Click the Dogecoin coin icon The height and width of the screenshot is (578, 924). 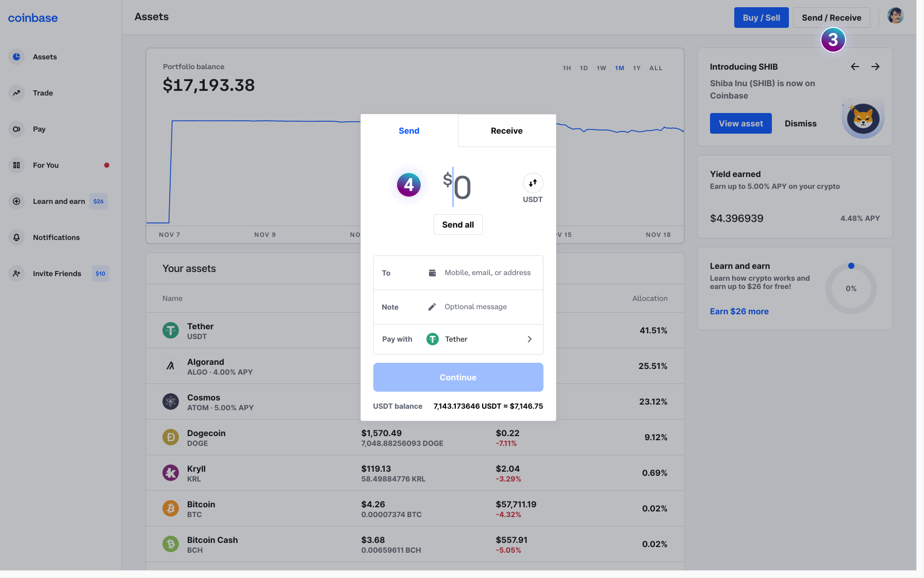(171, 437)
